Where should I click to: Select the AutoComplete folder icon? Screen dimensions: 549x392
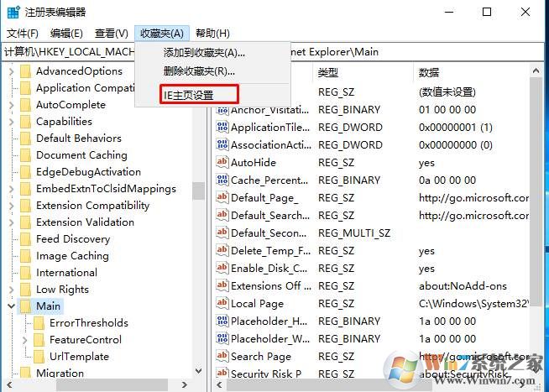(x=25, y=105)
